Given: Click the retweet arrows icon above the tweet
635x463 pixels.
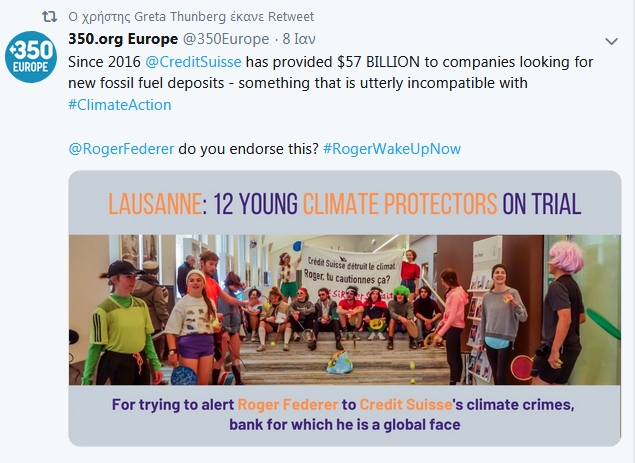Looking at the screenshot, I should click(49, 17).
